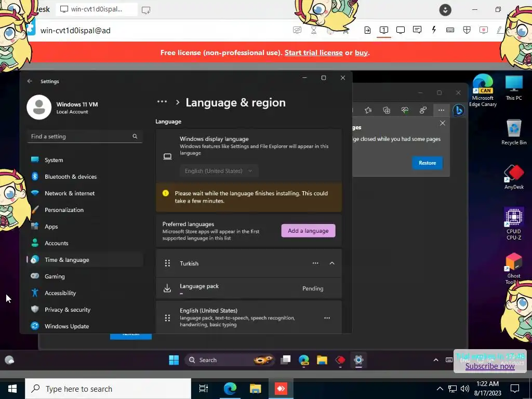
Task: Click Find a setting search box
Action: tap(85, 137)
